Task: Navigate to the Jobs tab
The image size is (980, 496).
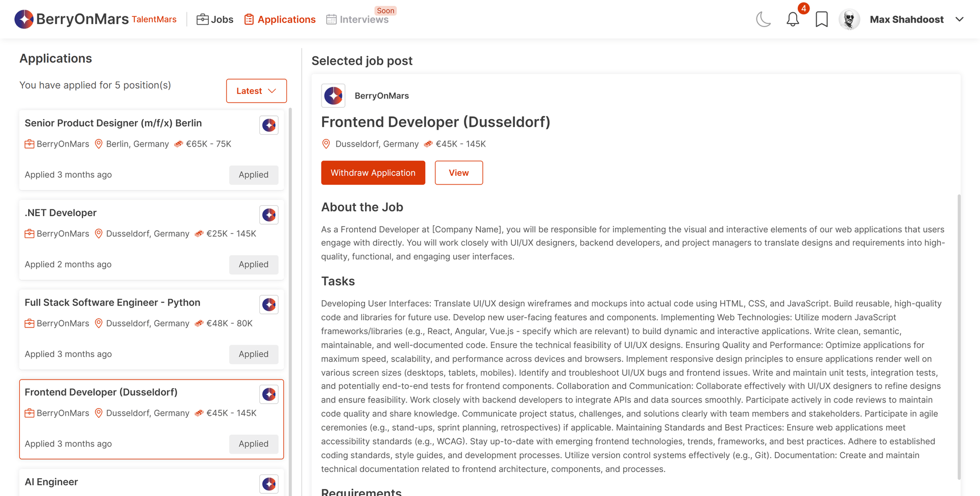Action: (x=221, y=19)
